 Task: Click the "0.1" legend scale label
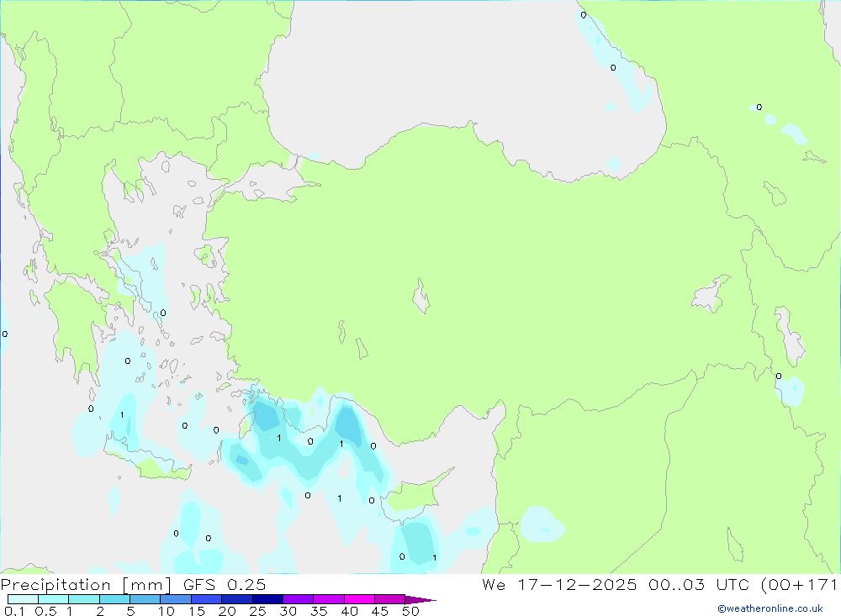(x=14, y=611)
